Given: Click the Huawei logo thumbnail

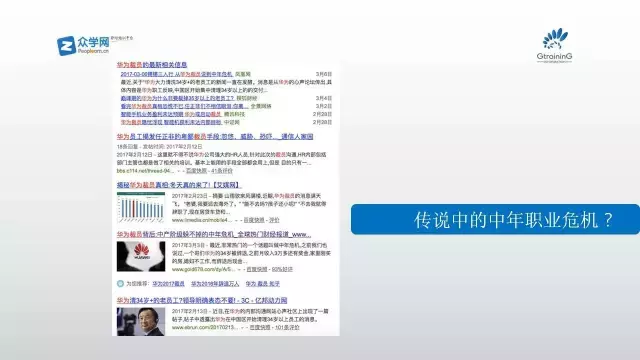Looking at the screenshot, I should (141, 256).
